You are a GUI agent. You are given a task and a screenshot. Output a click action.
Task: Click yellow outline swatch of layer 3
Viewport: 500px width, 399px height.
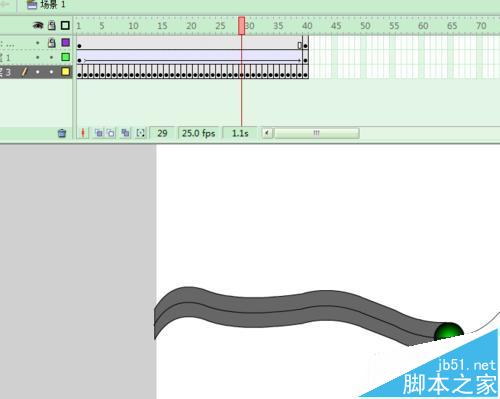point(66,72)
